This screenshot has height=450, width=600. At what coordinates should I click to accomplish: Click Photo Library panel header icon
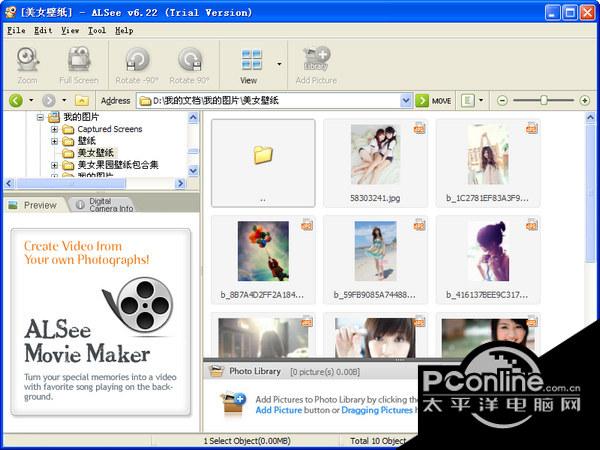(216, 371)
